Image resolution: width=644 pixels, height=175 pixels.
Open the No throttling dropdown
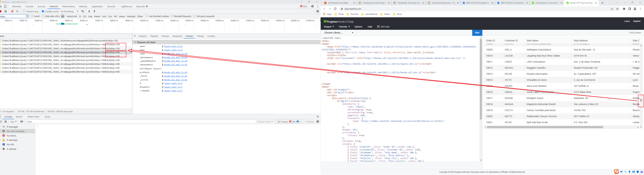pyautogui.click(x=70, y=11)
